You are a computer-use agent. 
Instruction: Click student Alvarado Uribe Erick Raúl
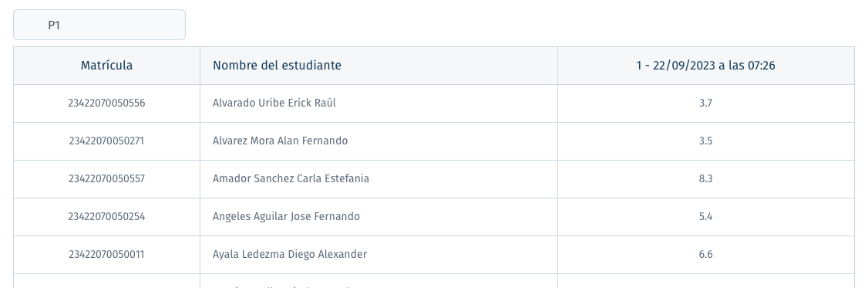274,103
